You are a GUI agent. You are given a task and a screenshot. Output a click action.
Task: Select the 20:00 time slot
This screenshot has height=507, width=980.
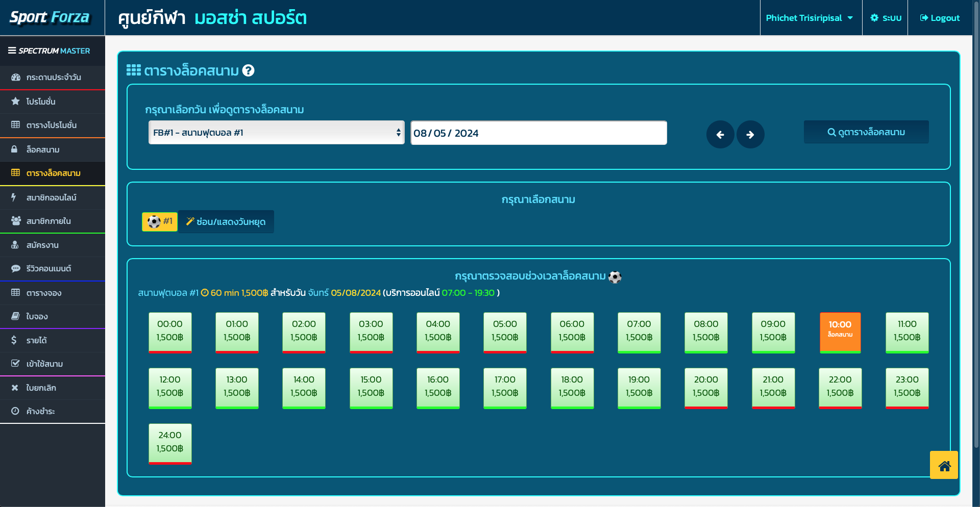(706, 388)
